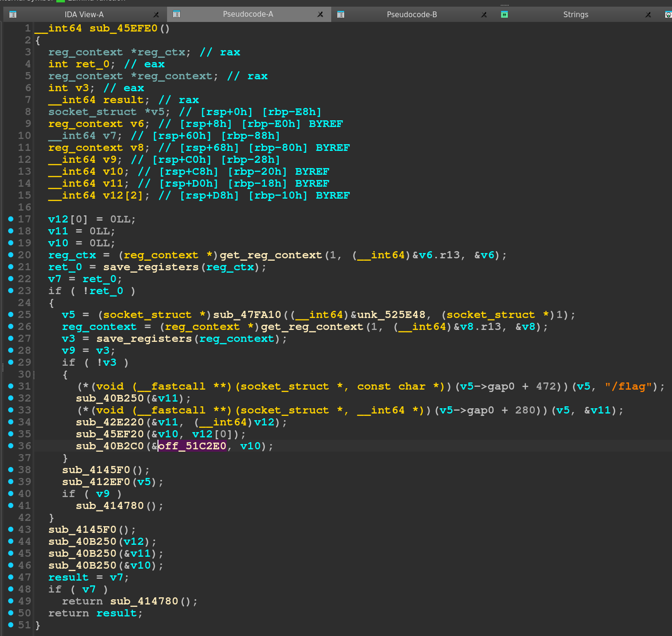Click line number 30 in gutter
Image resolution: width=672 pixels, height=636 pixels.
pos(24,374)
